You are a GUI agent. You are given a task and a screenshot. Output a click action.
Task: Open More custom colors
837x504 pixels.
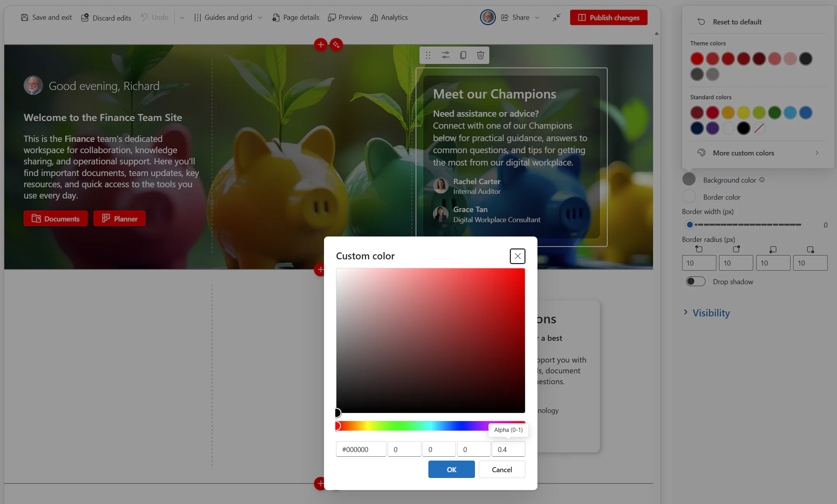758,153
